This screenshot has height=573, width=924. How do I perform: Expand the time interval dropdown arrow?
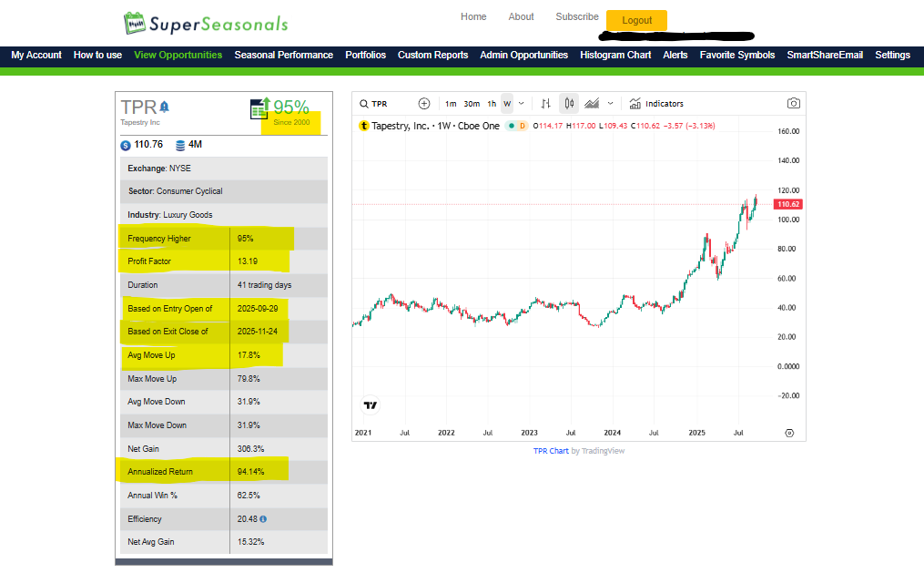[x=521, y=104]
